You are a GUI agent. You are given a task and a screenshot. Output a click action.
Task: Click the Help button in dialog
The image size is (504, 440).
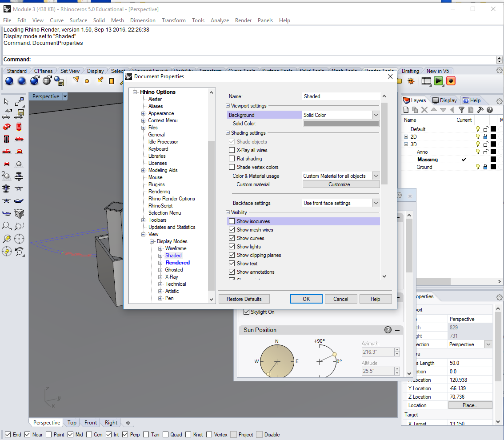click(x=376, y=299)
